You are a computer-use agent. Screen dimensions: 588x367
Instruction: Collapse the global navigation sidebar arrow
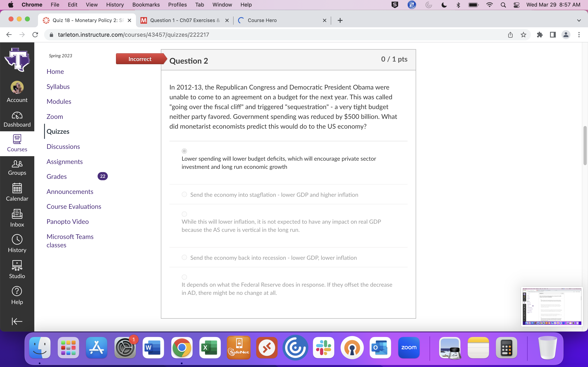17,321
